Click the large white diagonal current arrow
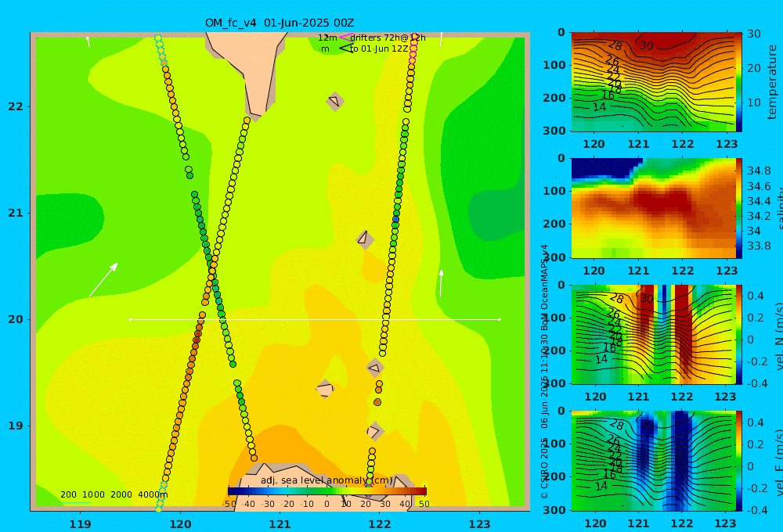Screen dimensions: 783x532 [x=103, y=279]
